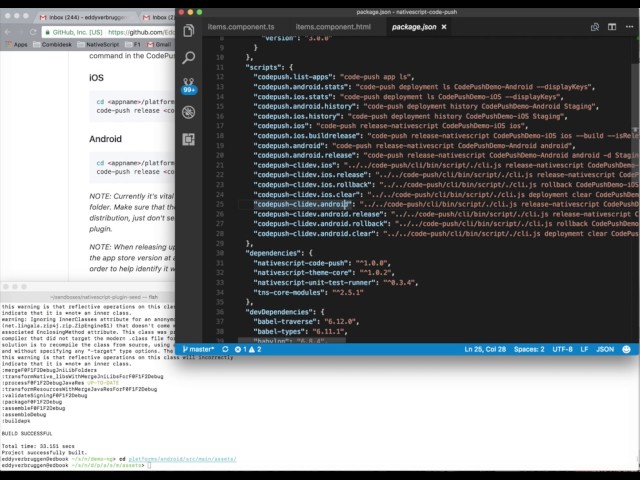Click the "codepush-clidev.android" key on line 25

(x=302, y=204)
